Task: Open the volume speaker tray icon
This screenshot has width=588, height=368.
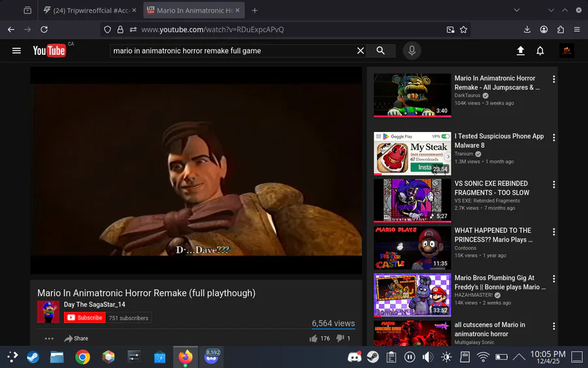Action: click(428, 357)
